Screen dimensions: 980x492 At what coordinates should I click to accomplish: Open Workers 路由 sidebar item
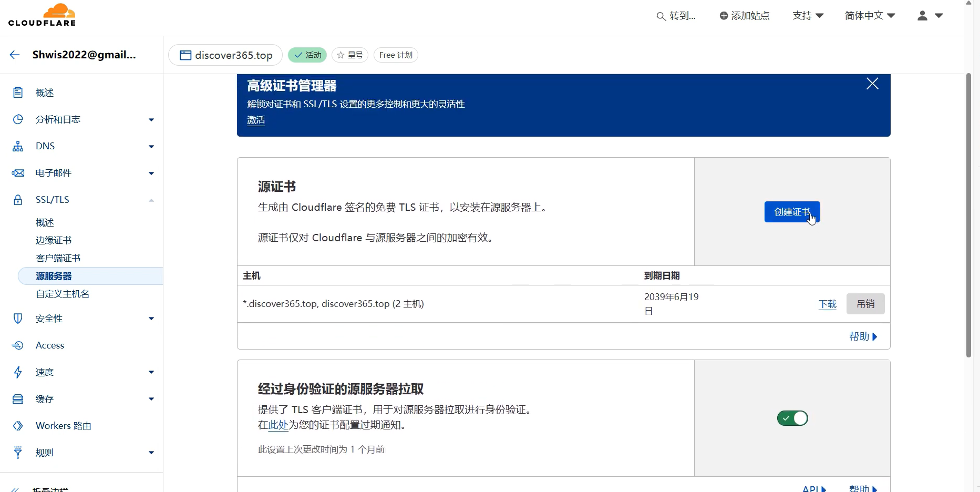click(x=64, y=426)
